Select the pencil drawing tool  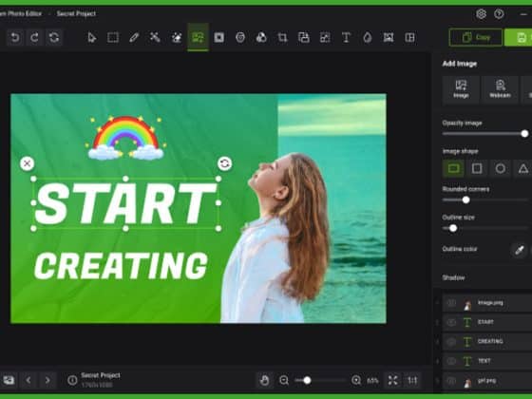(x=134, y=37)
